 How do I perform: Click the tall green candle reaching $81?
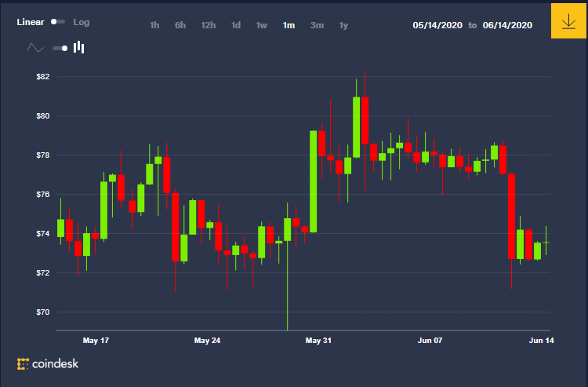pyautogui.click(x=356, y=127)
